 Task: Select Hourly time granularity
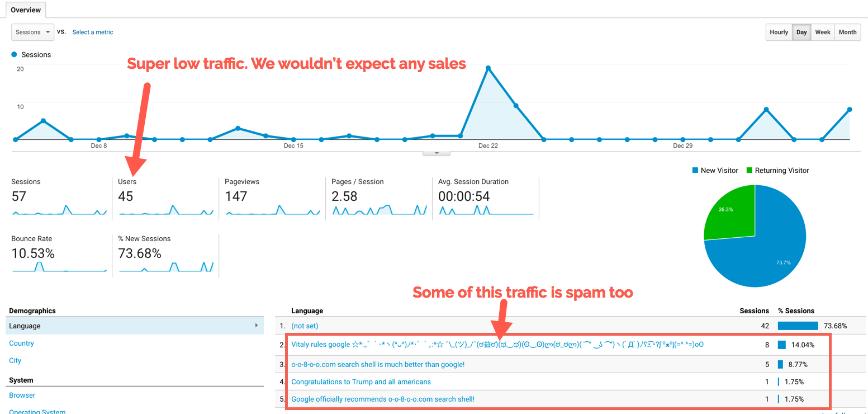pos(779,32)
